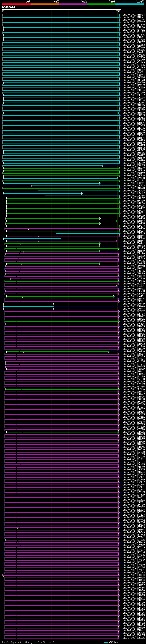Click the cyan alignment bar of Q95UT7

(x=43, y=193)
